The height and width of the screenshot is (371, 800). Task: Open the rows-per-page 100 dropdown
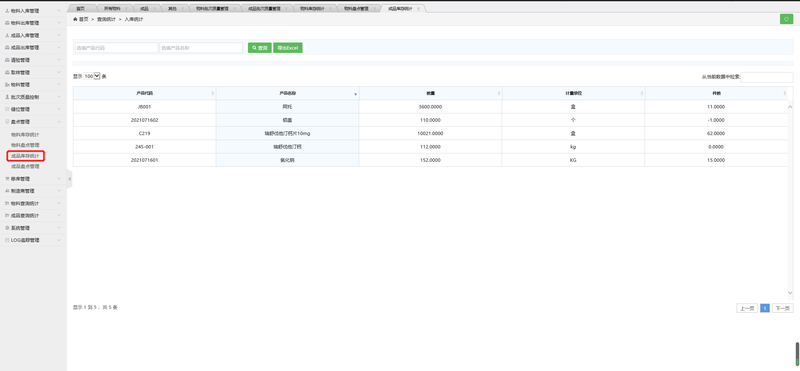(x=92, y=76)
